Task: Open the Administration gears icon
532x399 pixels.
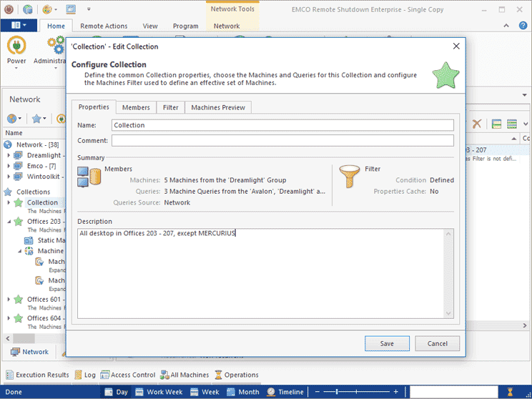Action: (56, 46)
